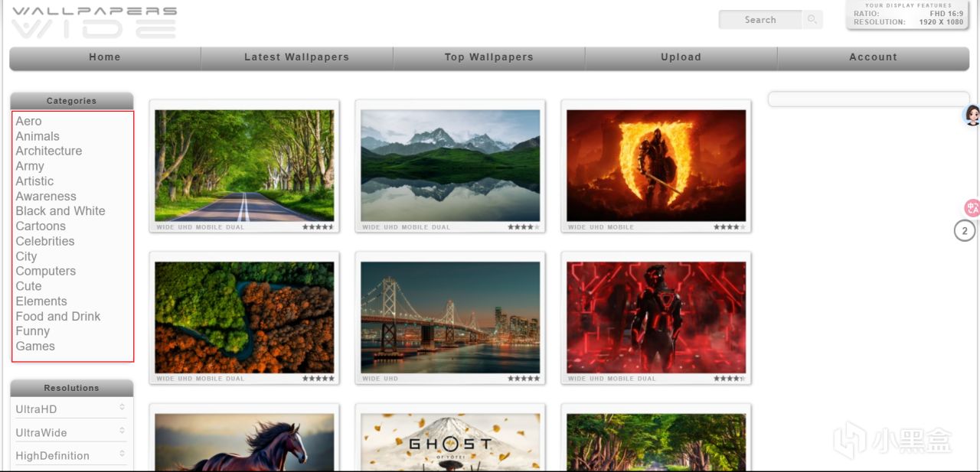Open the Funny category
Image resolution: width=980 pixels, height=472 pixels.
pos(33,331)
